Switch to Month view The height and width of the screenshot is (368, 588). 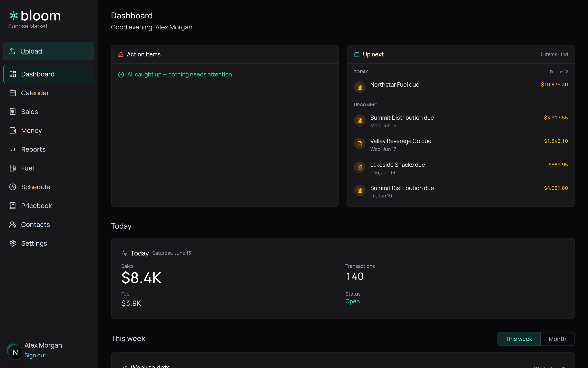[557, 339]
